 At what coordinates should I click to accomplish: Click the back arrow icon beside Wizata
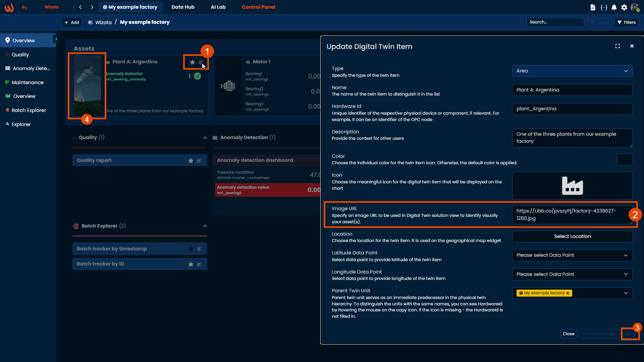click(24, 7)
